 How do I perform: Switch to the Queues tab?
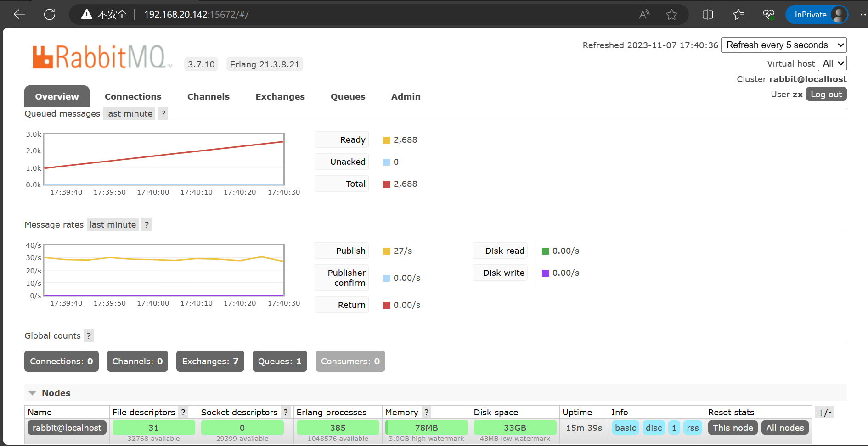coord(348,96)
